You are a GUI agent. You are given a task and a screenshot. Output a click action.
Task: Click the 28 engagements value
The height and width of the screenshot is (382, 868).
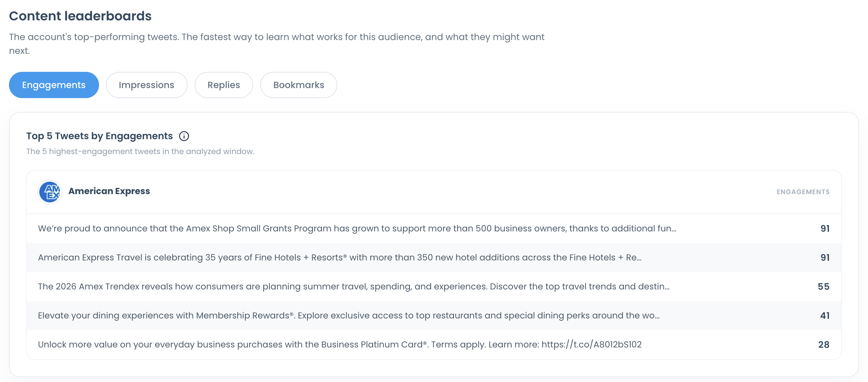point(823,345)
